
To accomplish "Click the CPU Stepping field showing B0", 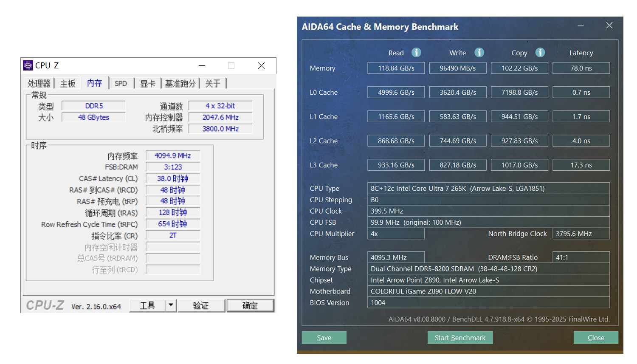I will point(489,200).
